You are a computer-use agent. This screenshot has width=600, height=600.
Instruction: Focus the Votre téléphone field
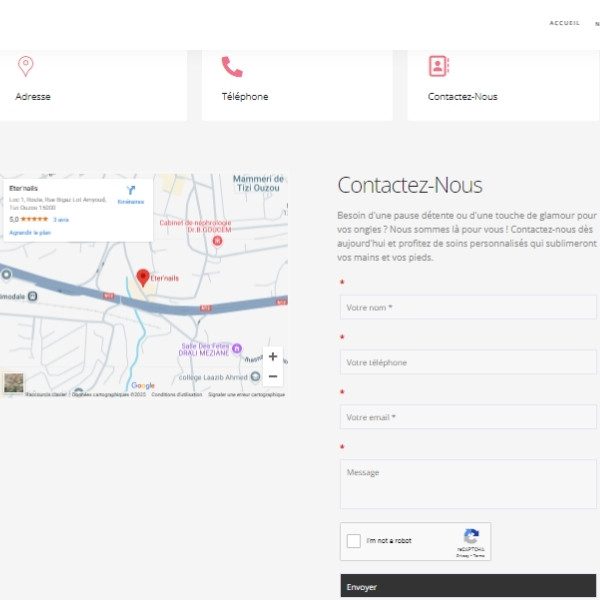(467, 362)
